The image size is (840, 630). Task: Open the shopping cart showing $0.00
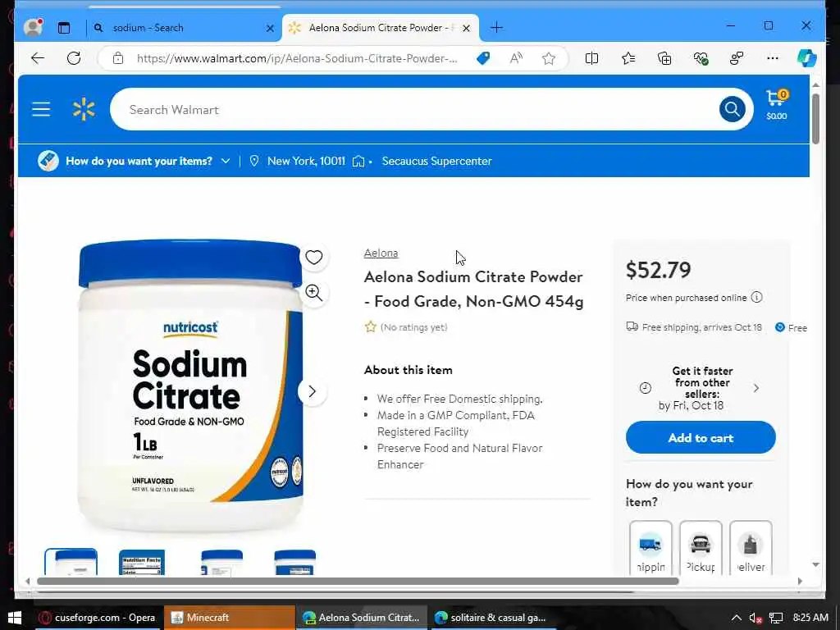776,105
